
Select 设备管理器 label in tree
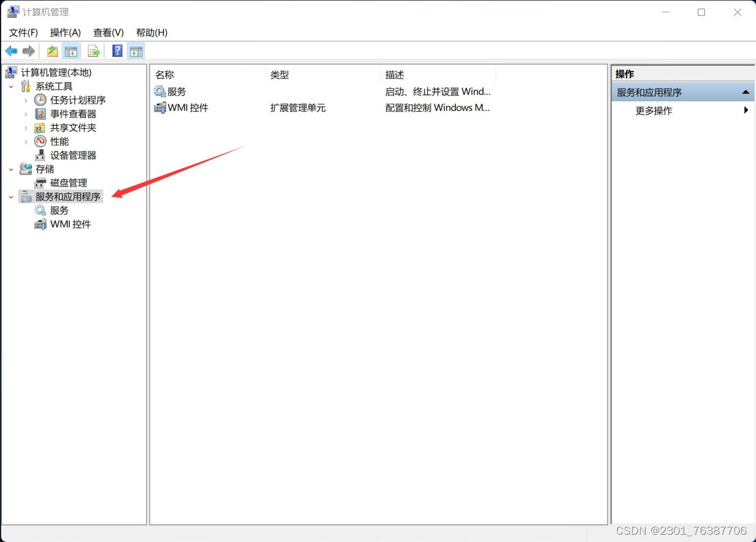[x=73, y=156]
